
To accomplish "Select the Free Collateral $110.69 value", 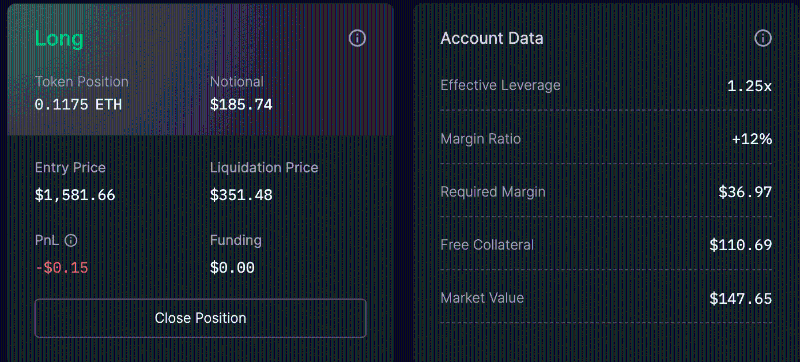I will coord(741,245).
